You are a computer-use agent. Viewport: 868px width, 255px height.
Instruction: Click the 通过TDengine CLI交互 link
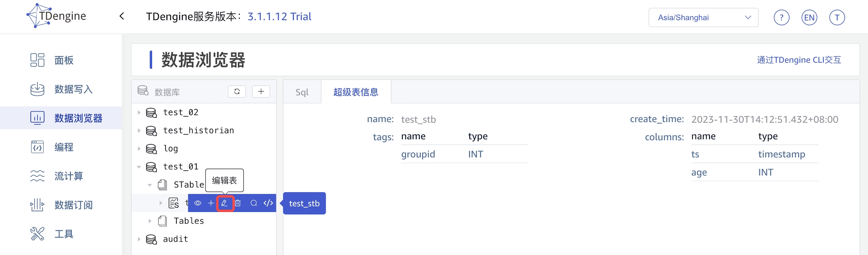tap(799, 60)
